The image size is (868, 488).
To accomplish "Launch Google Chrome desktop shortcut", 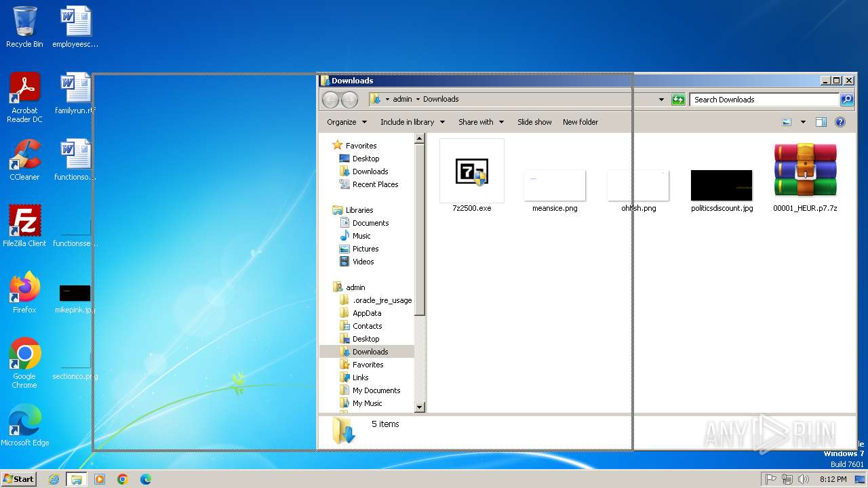I will (24, 363).
